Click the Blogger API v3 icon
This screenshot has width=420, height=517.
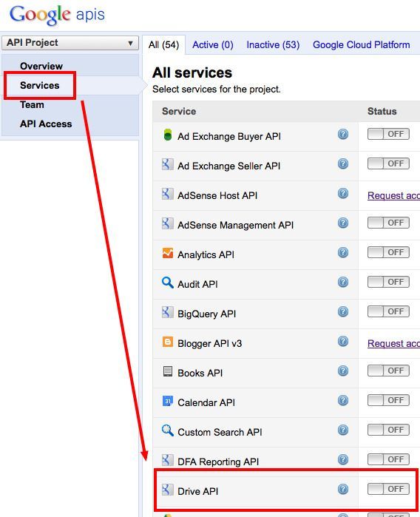(167, 342)
